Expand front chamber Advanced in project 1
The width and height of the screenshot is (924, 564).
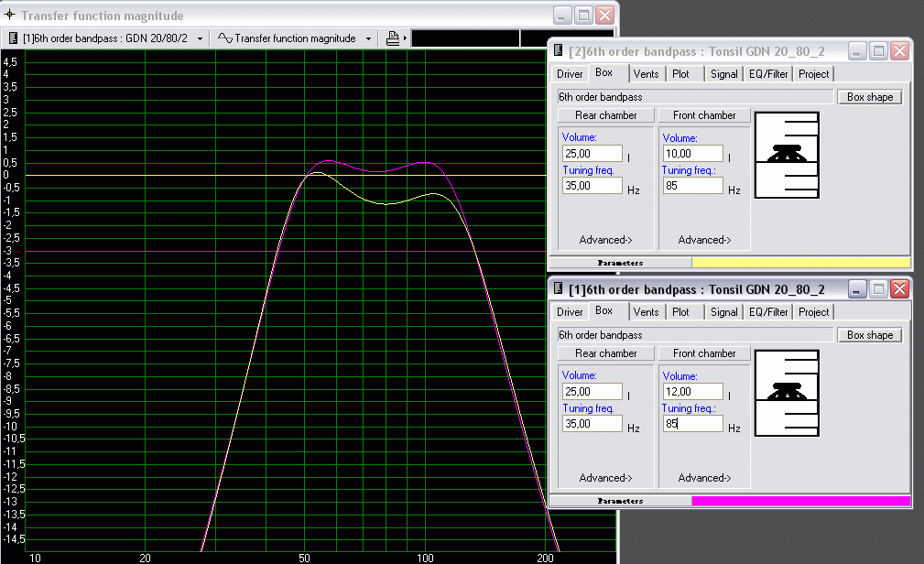[x=704, y=478]
